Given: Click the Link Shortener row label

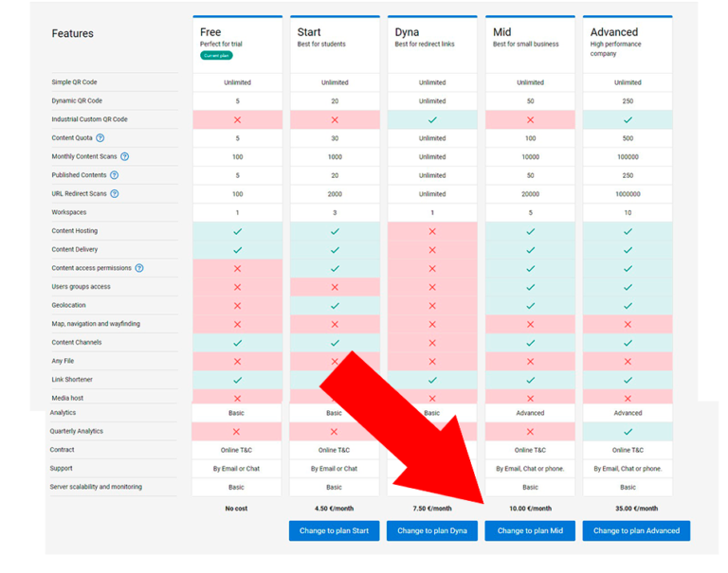Looking at the screenshot, I should pyautogui.click(x=72, y=379).
